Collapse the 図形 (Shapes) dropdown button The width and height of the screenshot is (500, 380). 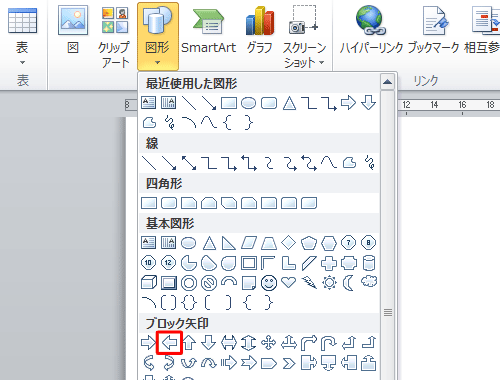tap(158, 36)
